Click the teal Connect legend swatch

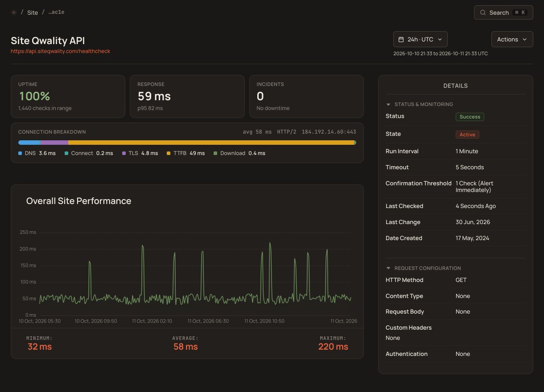pos(66,153)
